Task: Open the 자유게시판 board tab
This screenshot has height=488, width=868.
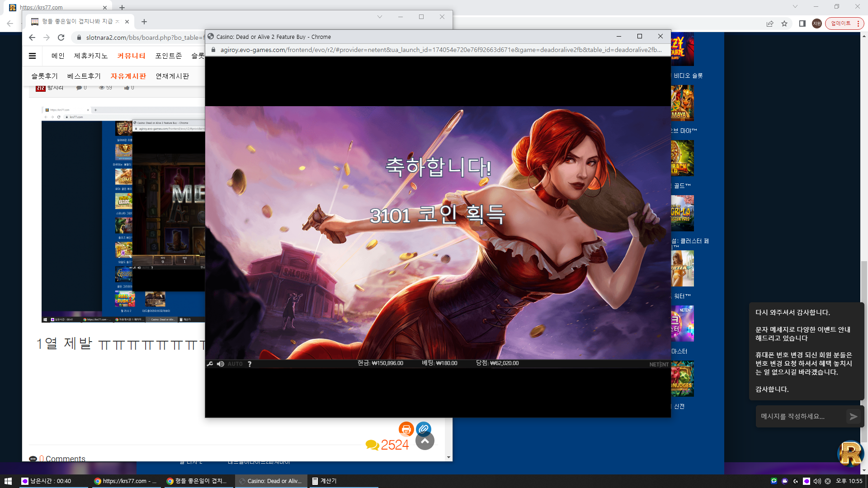Action: click(128, 76)
